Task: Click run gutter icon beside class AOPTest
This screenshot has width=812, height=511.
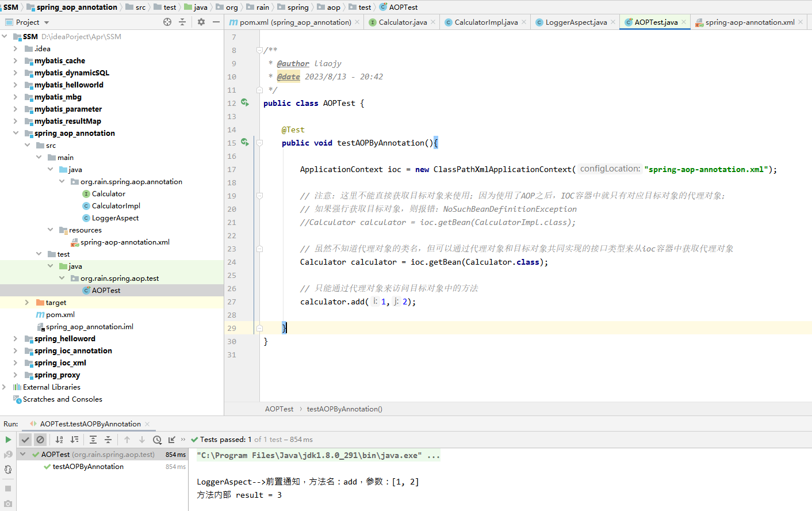Action: click(x=245, y=103)
